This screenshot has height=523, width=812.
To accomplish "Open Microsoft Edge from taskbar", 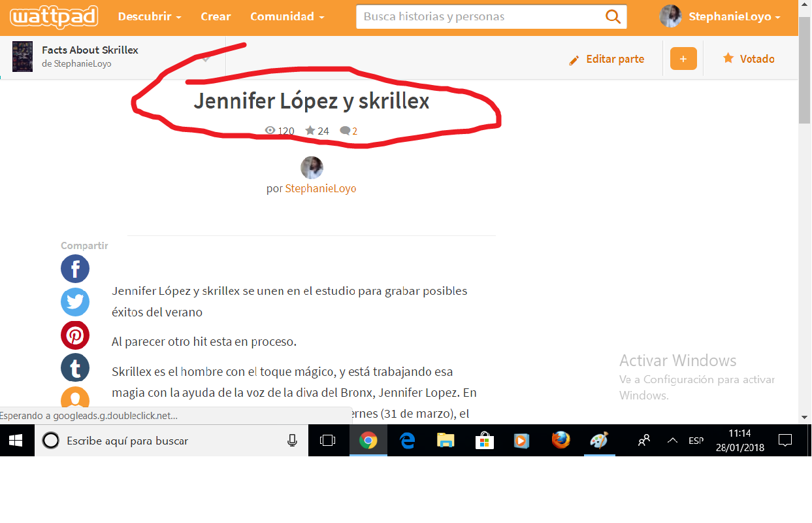I will (x=408, y=441).
